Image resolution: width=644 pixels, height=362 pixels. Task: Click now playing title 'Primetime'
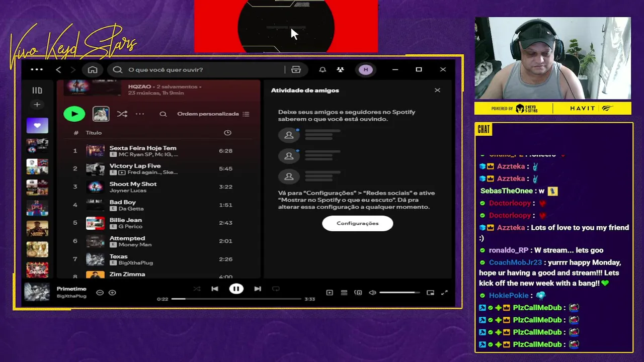pos(71,289)
